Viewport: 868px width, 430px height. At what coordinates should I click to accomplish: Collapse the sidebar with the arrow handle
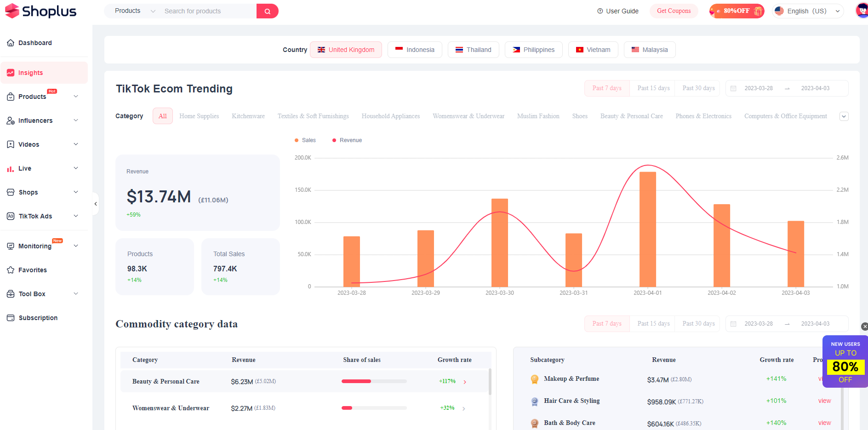96,204
